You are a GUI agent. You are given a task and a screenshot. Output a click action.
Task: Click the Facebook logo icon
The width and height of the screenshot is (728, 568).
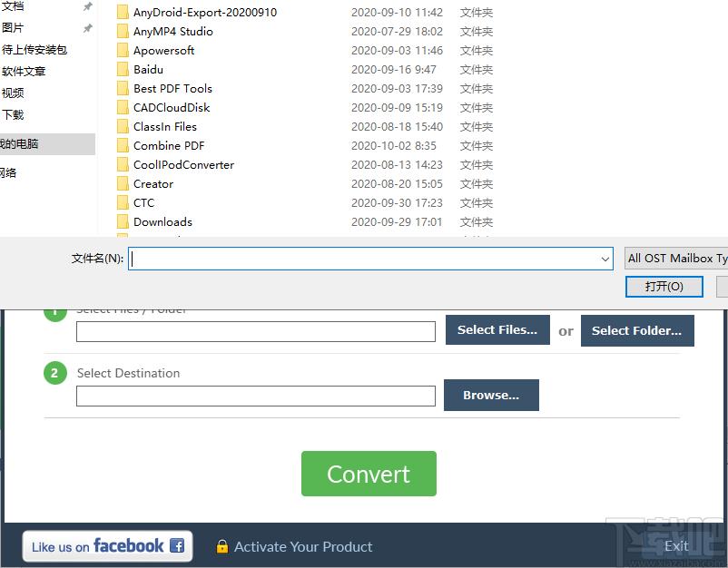[x=177, y=545]
